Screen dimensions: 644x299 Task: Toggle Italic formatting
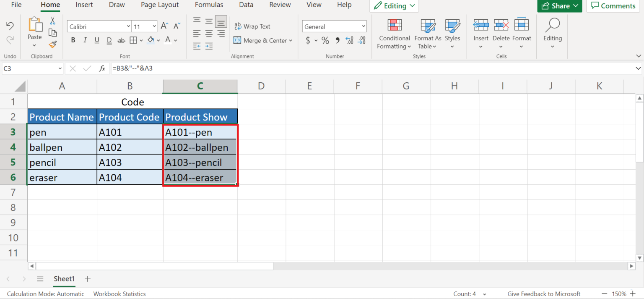pos(85,40)
